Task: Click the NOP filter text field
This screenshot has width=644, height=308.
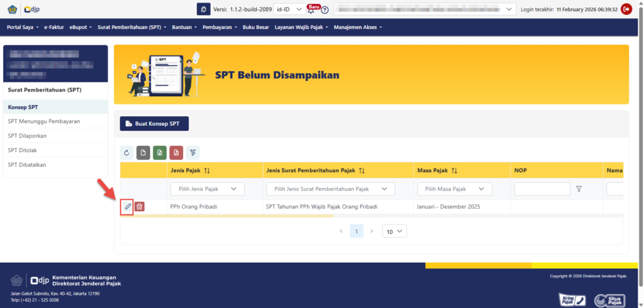Action: click(x=541, y=189)
